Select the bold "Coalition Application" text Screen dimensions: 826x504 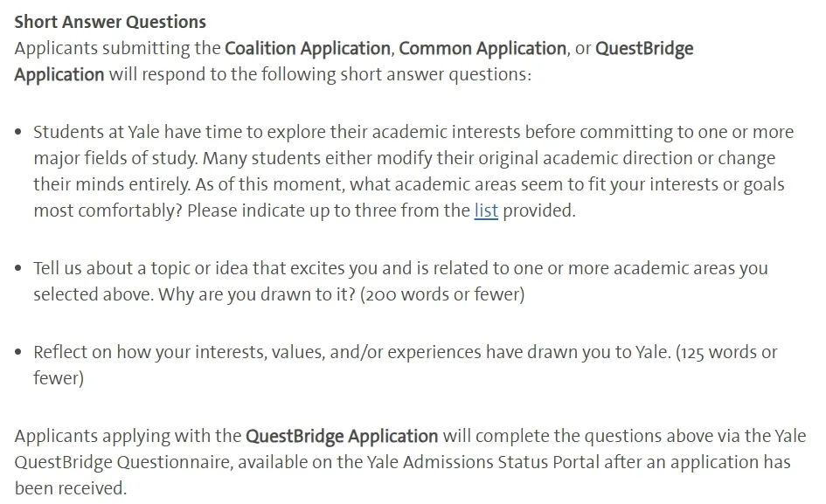(x=308, y=48)
